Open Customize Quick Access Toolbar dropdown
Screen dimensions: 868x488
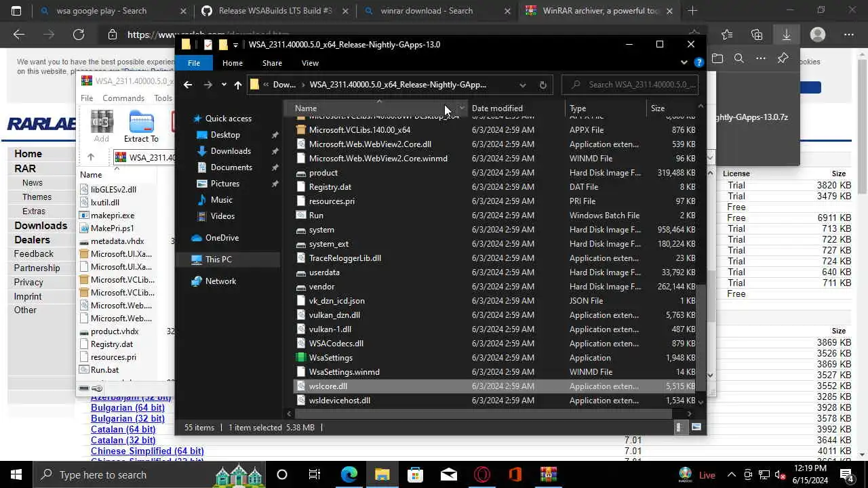235,45
